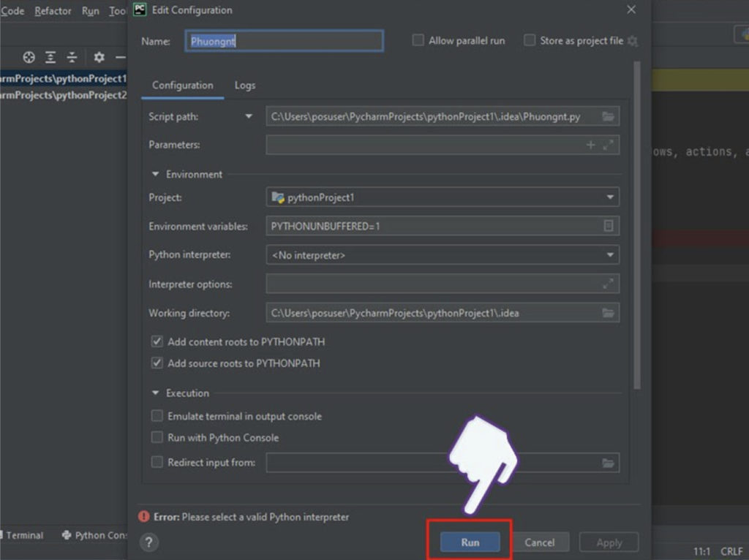Open project panel gear settings
Image resolution: width=749 pixels, height=560 pixels.
tap(99, 57)
